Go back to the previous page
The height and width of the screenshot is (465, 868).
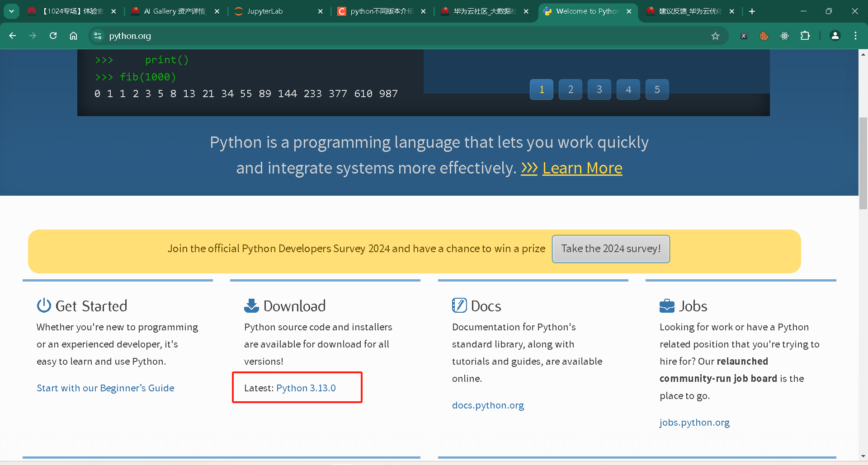coord(13,36)
